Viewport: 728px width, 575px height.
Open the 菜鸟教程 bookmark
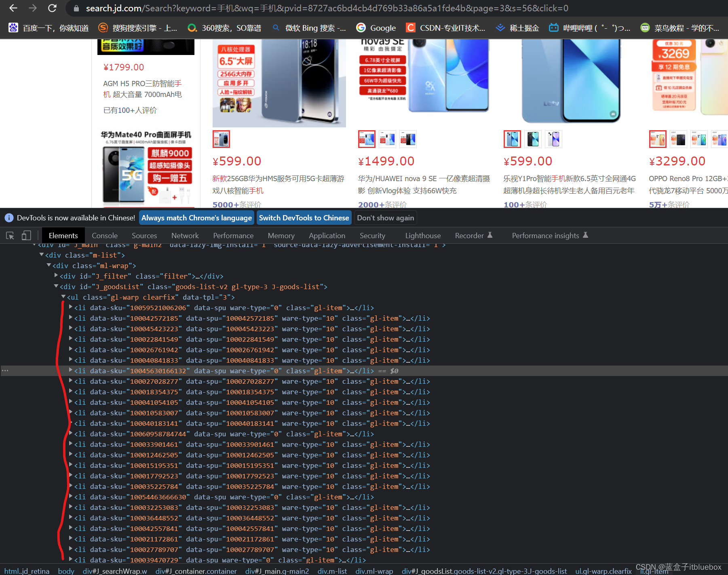(680, 27)
